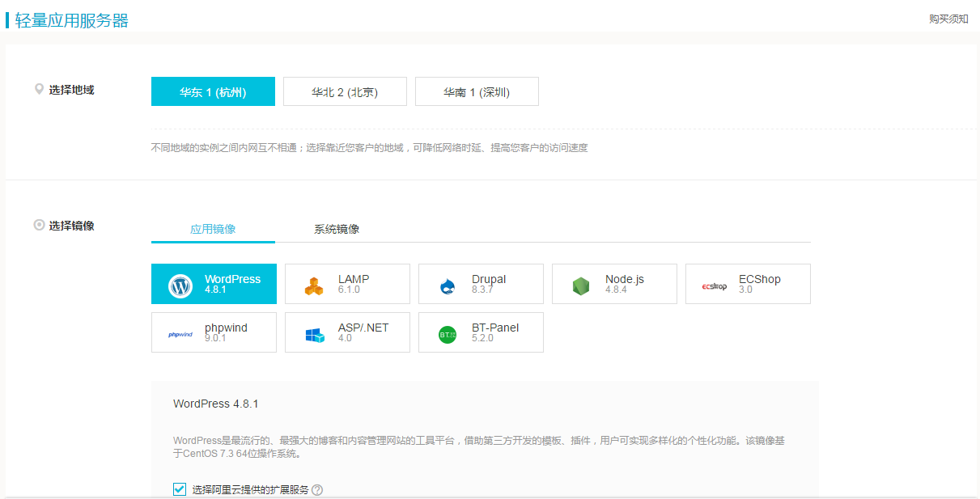The width and height of the screenshot is (980, 499).
Task: Select region 华东 1 (杭州)
Action: (213, 91)
